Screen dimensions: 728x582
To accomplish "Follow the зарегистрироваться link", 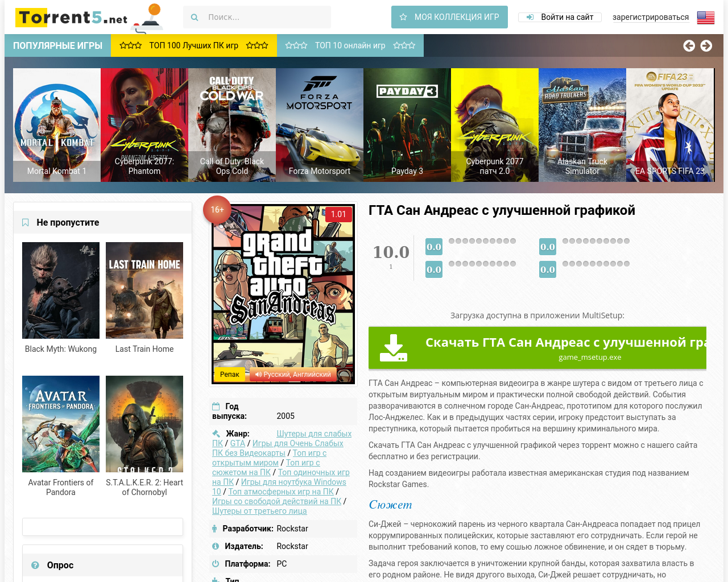I will click(651, 17).
